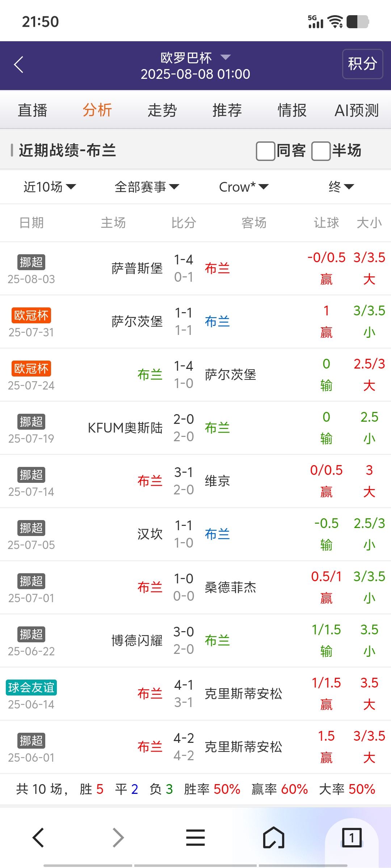
Task: Tap the 球会友谊 league badge
Action: [x=31, y=688]
